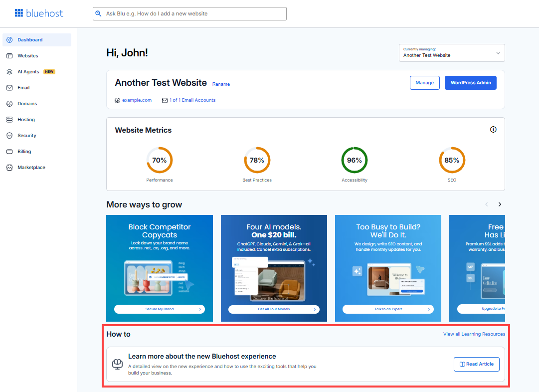Open the example.com link

pos(137,100)
